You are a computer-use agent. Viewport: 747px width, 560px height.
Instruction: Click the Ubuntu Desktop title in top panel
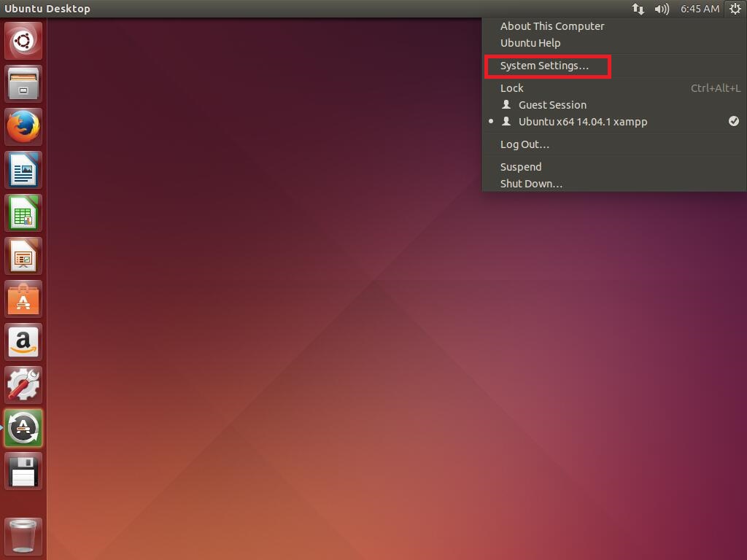click(x=47, y=9)
